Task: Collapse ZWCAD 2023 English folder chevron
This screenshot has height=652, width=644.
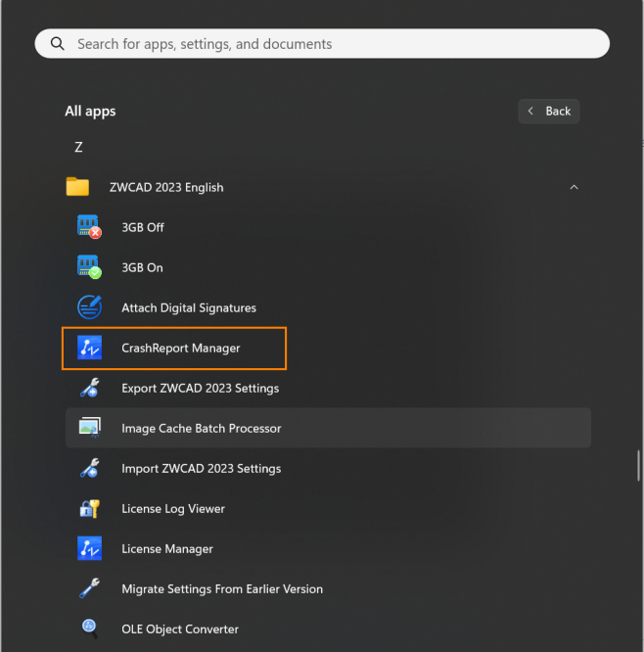Action: (x=574, y=188)
